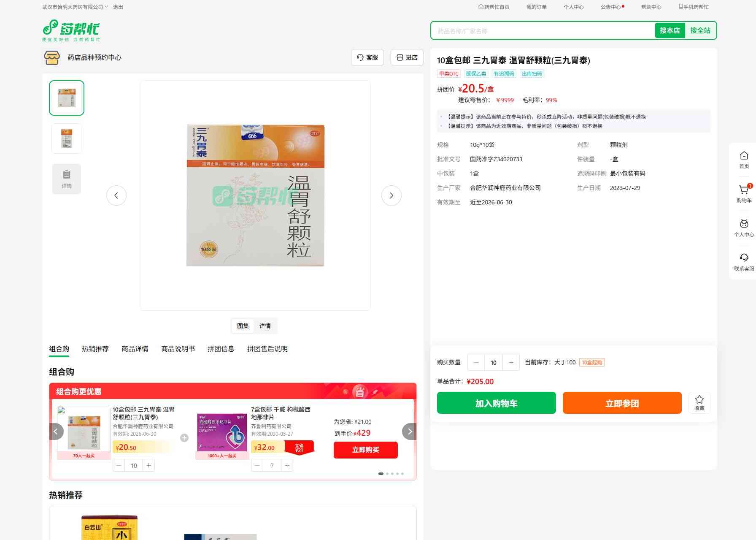The image size is (756, 540).
Task: Open the 拼团信息 tab
Action: [x=221, y=349]
